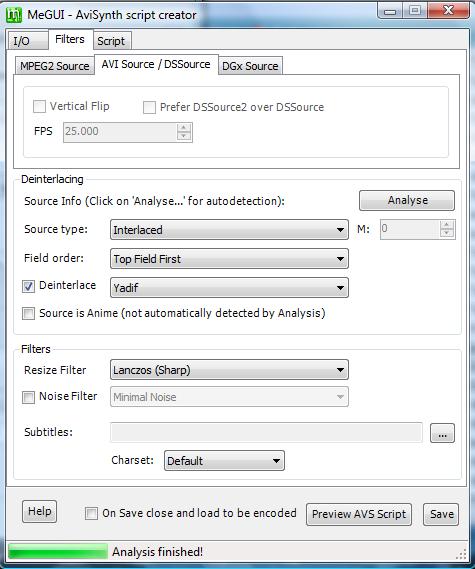This screenshot has width=475, height=569.
Task: Maximize the MeGUI script creator window
Action: pyautogui.click(x=415, y=11)
